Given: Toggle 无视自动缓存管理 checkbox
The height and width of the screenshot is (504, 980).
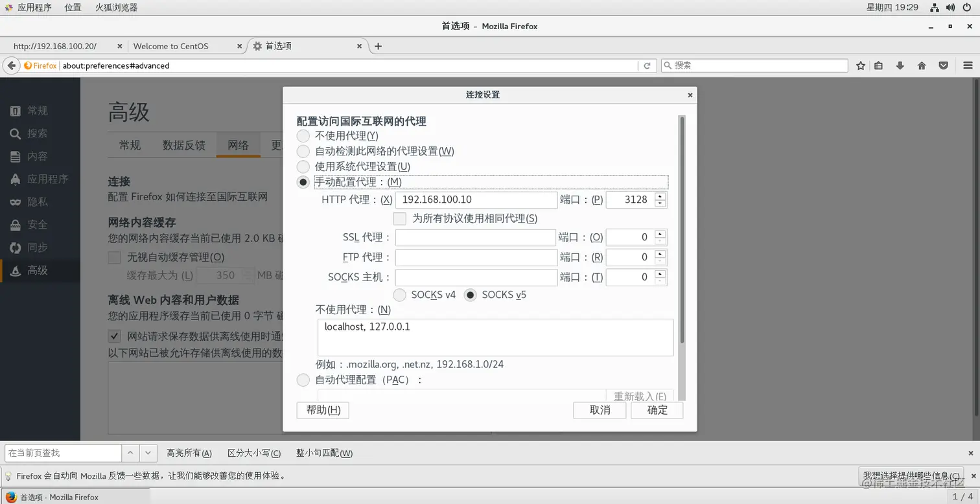Looking at the screenshot, I should (115, 257).
